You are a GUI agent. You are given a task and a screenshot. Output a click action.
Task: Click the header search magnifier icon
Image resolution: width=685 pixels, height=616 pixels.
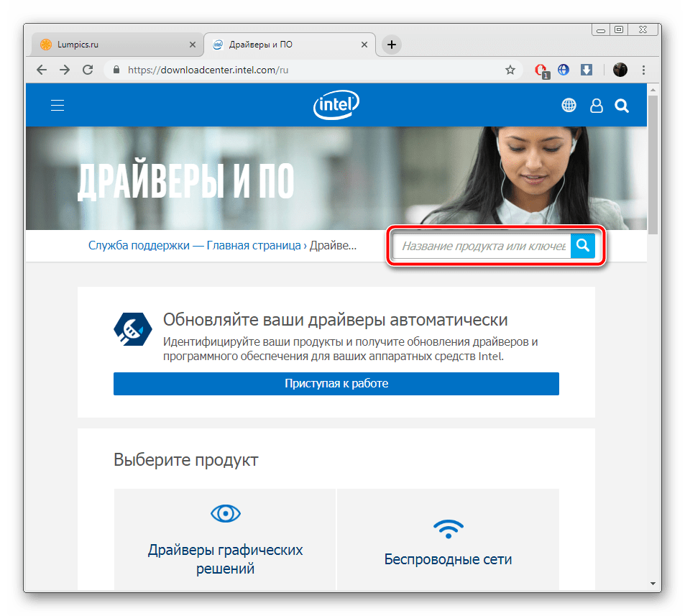[x=622, y=106]
